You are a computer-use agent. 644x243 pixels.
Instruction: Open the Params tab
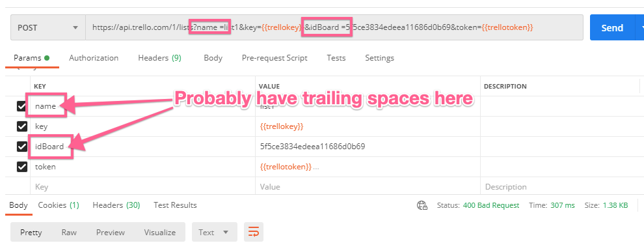click(32, 58)
